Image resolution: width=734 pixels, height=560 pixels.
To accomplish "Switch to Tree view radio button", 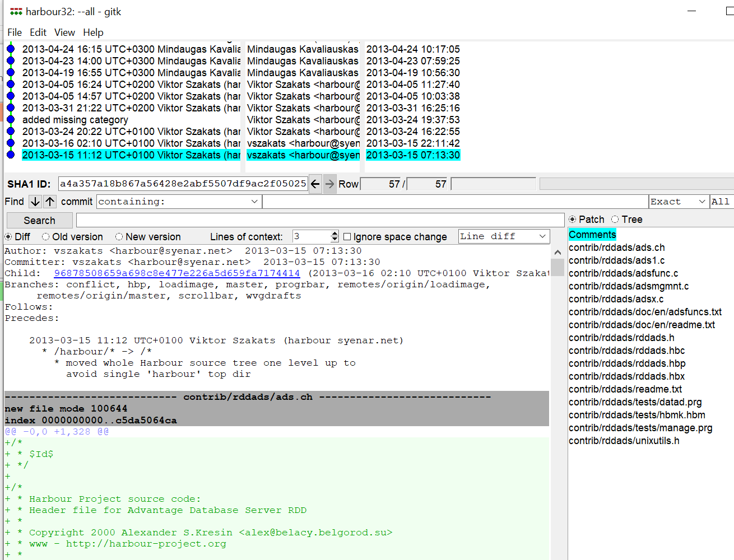I will coord(615,220).
